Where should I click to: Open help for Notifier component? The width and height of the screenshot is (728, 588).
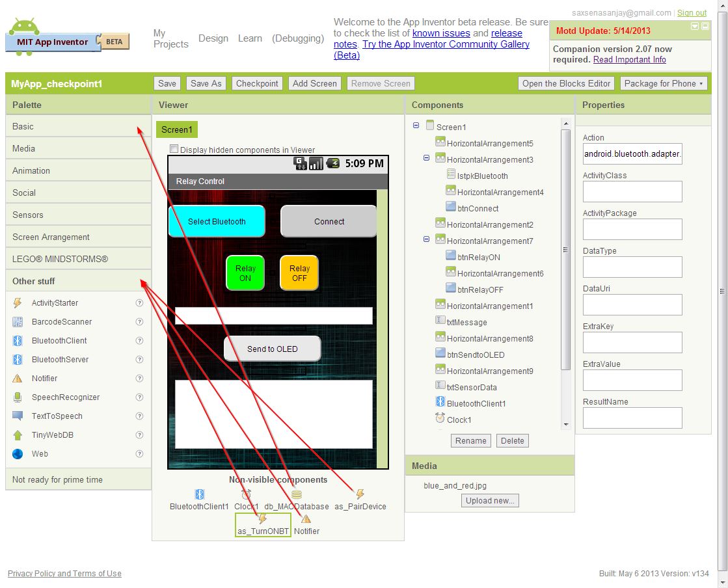[139, 378]
